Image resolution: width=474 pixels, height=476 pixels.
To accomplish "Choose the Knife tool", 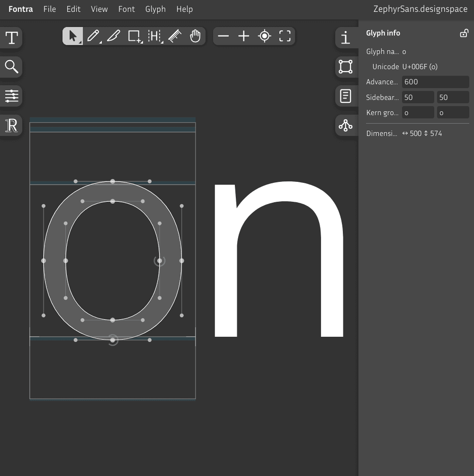I will coord(114,36).
